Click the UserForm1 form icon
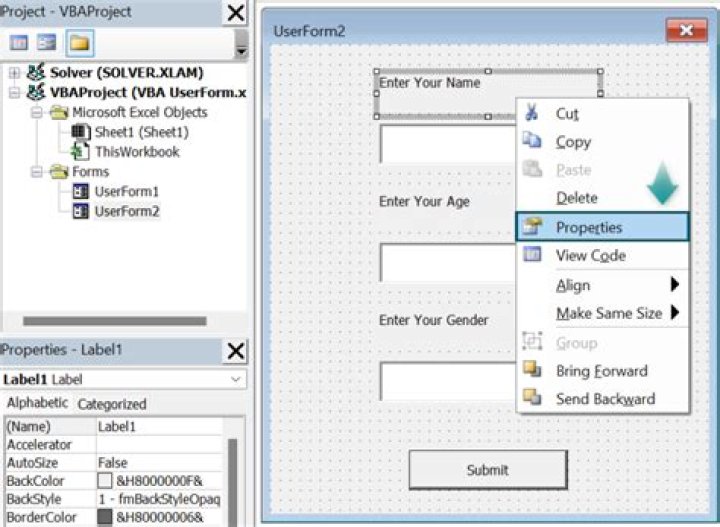Screen dimensions: 720x527 81,191
